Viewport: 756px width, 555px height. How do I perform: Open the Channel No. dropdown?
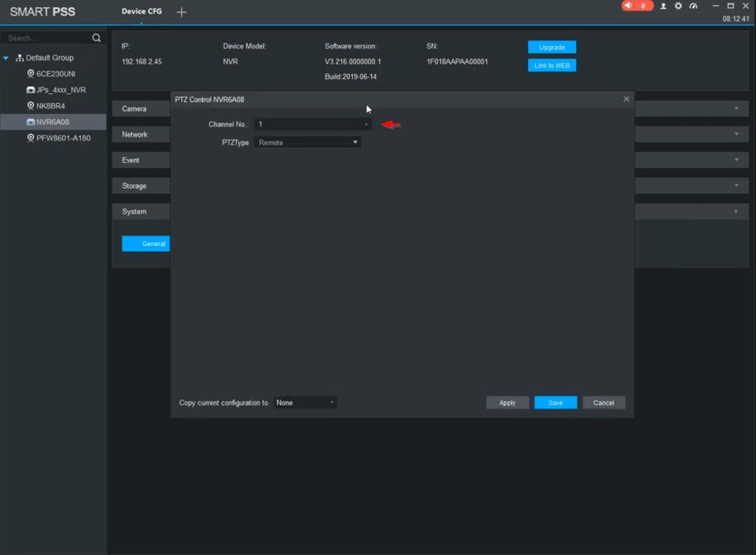(x=313, y=124)
